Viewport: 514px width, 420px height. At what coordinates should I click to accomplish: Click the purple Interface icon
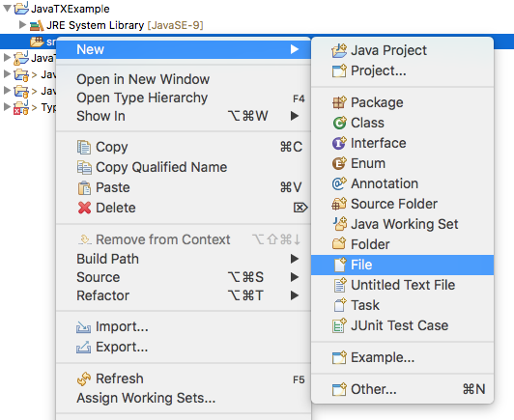[x=339, y=143]
